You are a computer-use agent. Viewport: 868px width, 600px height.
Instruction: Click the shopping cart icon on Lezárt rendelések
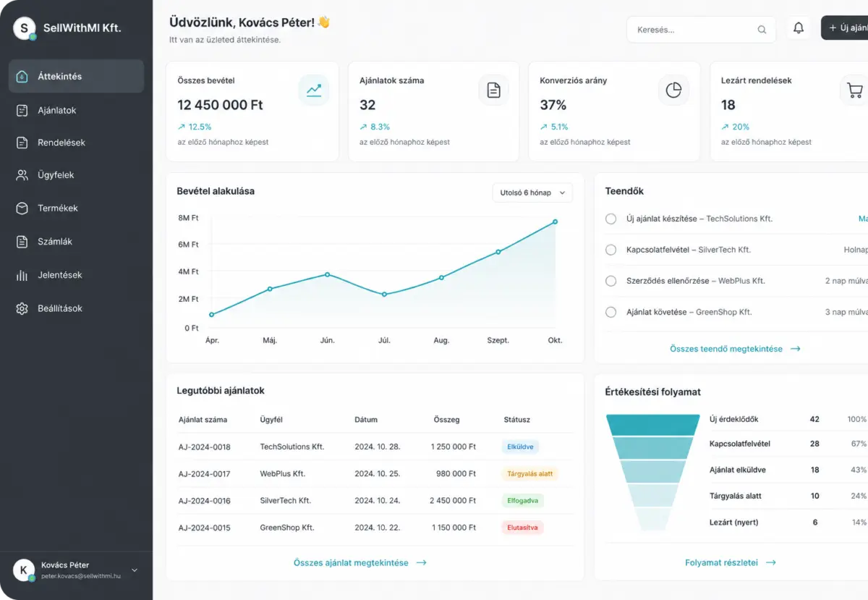855,90
